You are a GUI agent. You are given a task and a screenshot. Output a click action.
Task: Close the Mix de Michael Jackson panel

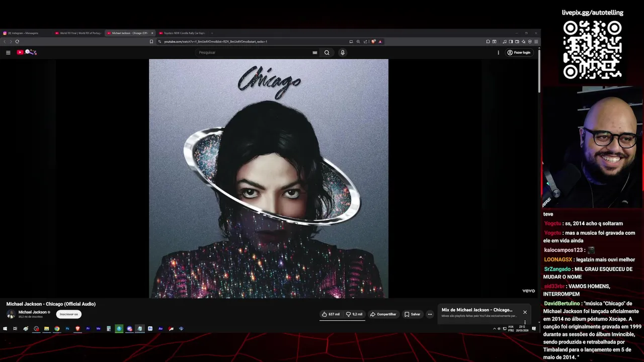525,312
